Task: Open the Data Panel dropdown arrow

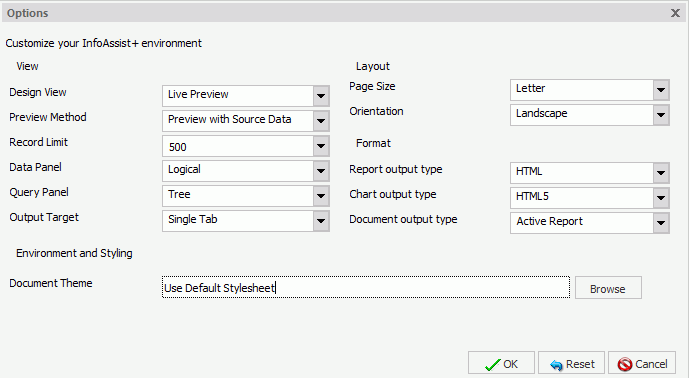Action: point(321,171)
